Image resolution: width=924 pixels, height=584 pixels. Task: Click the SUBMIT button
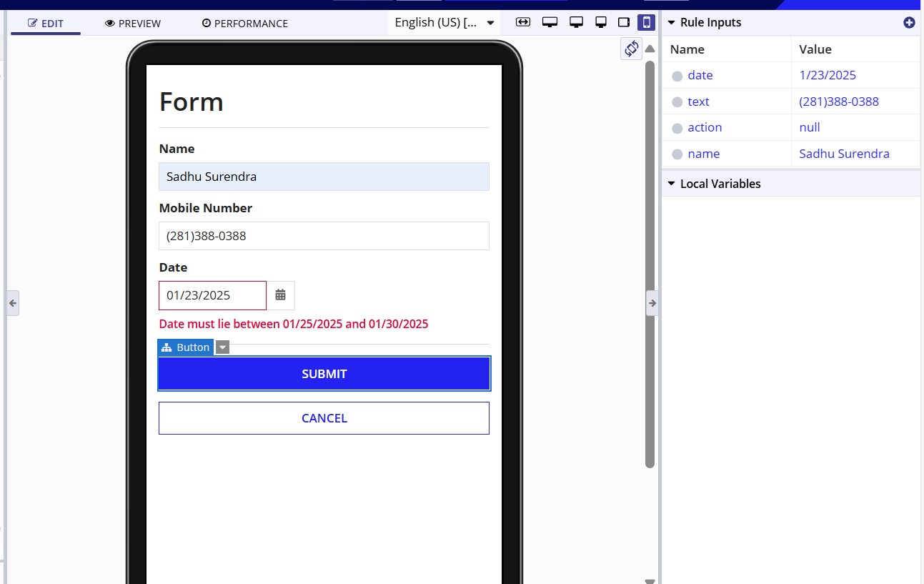pos(324,374)
